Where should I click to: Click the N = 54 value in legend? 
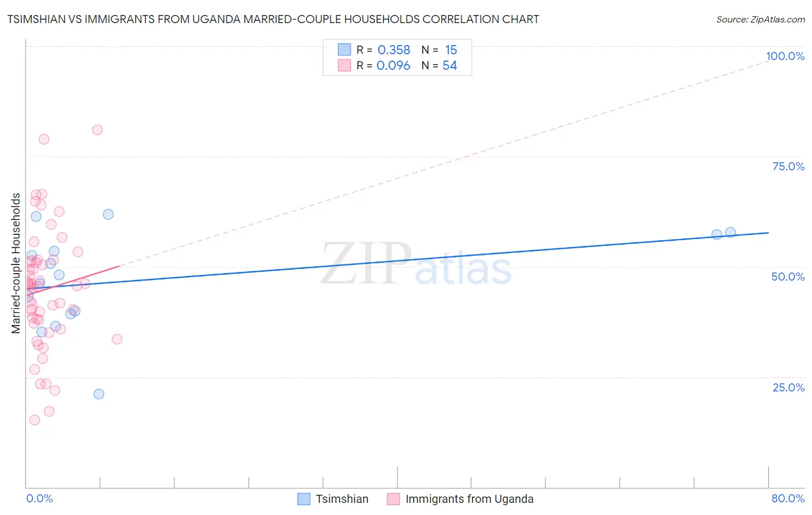[x=439, y=65]
